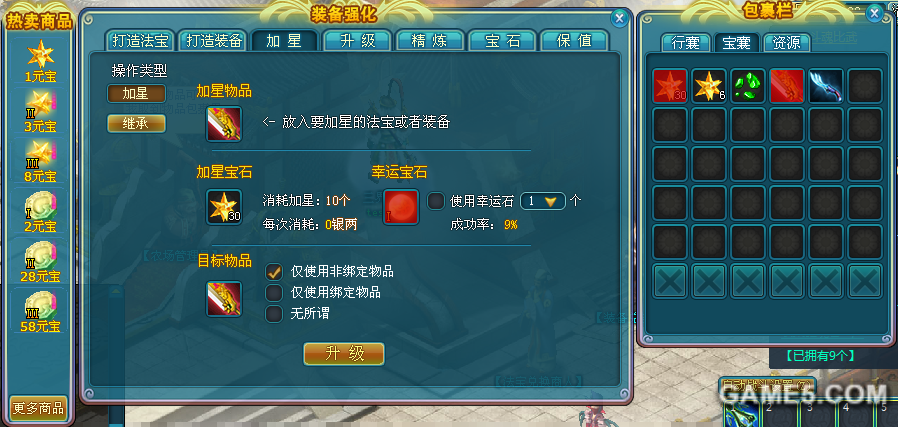898x427 pixels.
Task: Click the red lucky gem 幸运宝石 slot
Action: point(401,207)
